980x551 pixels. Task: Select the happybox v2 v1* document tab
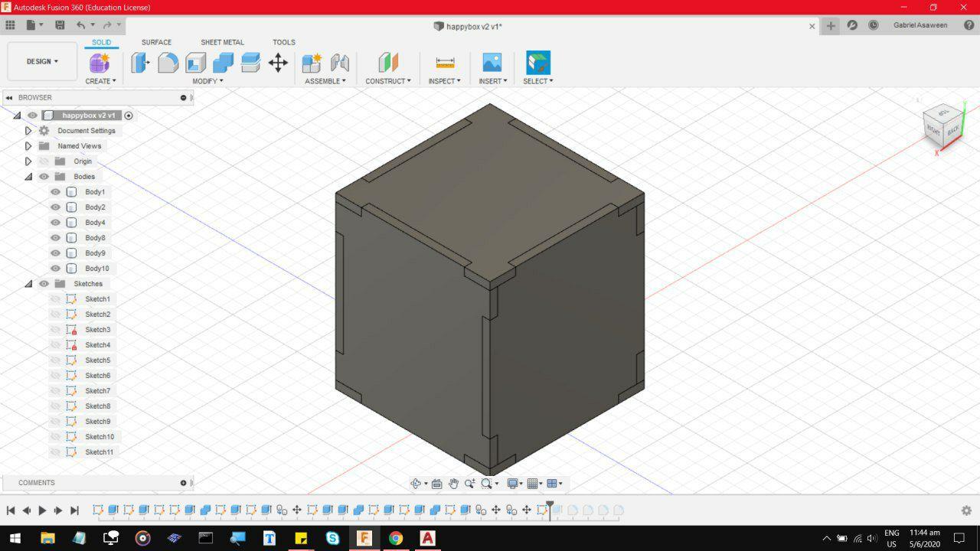pos(468,26)
